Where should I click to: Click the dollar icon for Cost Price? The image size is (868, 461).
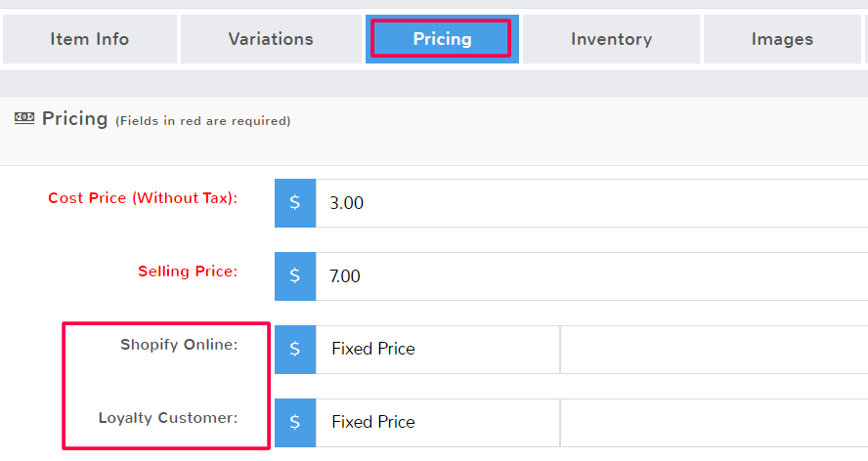(295, 203)
